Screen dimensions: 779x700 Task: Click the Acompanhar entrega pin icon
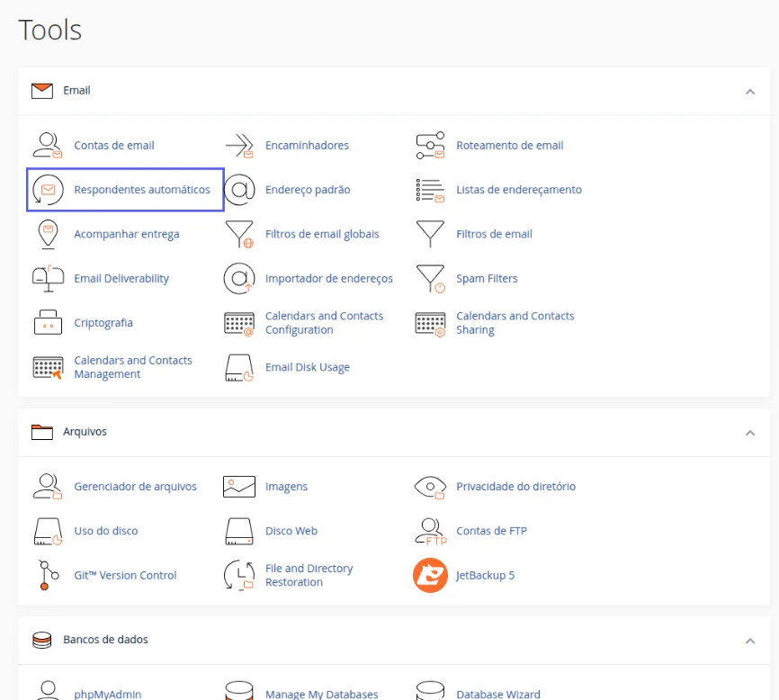[x=49, y=234]
